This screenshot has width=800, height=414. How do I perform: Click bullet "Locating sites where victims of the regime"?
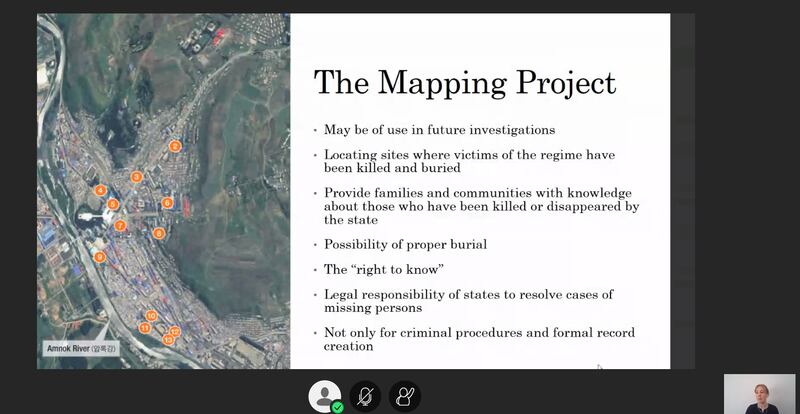(x=469, y=161)
